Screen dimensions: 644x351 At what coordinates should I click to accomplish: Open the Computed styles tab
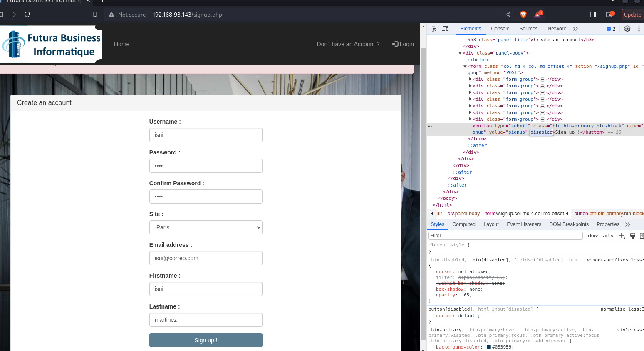pyautogui.click(x=463, y=224)
